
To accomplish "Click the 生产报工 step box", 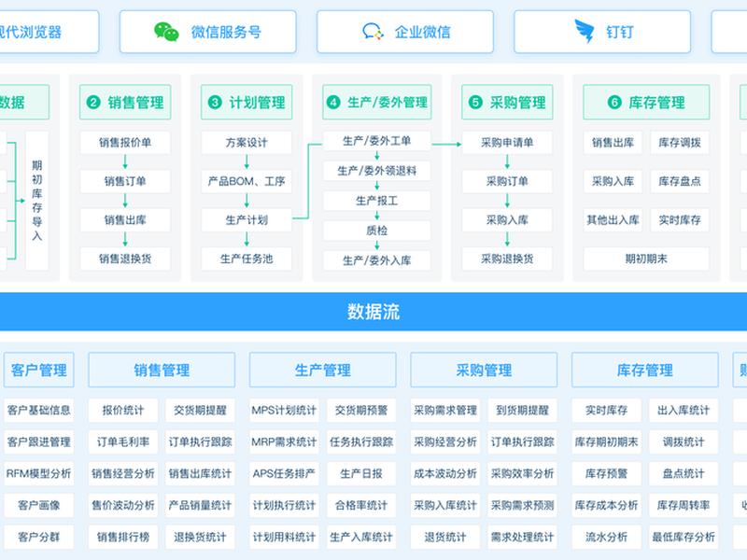I will tap(377, 201).
